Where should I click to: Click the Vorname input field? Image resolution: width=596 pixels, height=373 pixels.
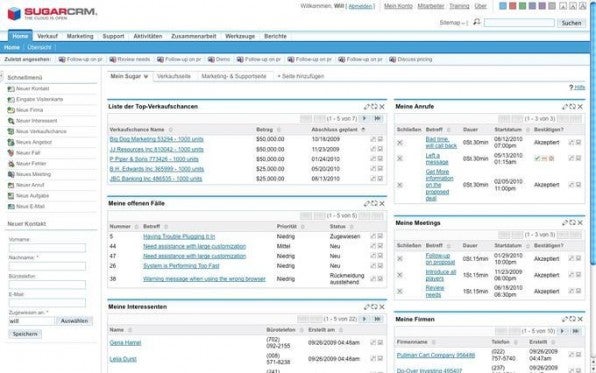[47, 248]
